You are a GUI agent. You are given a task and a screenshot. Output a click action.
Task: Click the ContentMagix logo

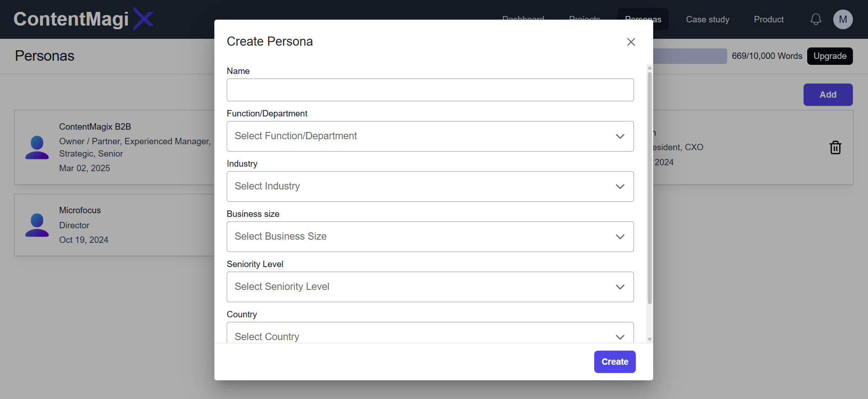[83, 19]
